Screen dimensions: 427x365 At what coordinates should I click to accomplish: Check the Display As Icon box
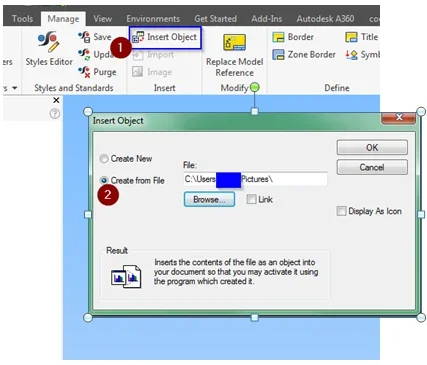point(341,211)
